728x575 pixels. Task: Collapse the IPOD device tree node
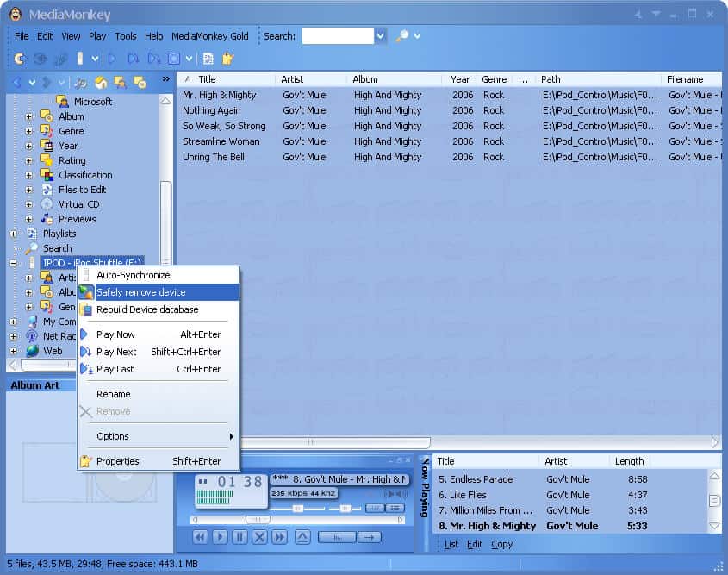pos(13,262)
